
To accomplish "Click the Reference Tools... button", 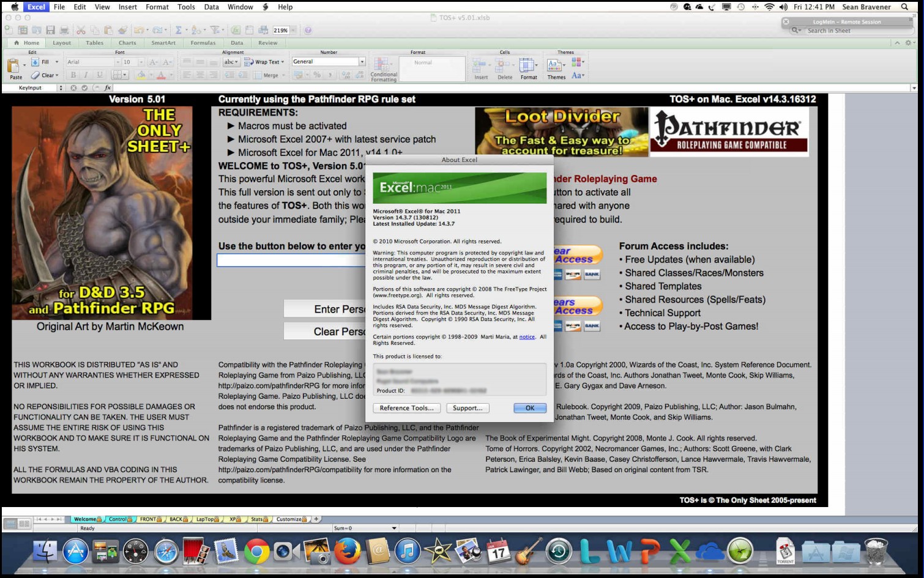I will [x=406, y=408].
